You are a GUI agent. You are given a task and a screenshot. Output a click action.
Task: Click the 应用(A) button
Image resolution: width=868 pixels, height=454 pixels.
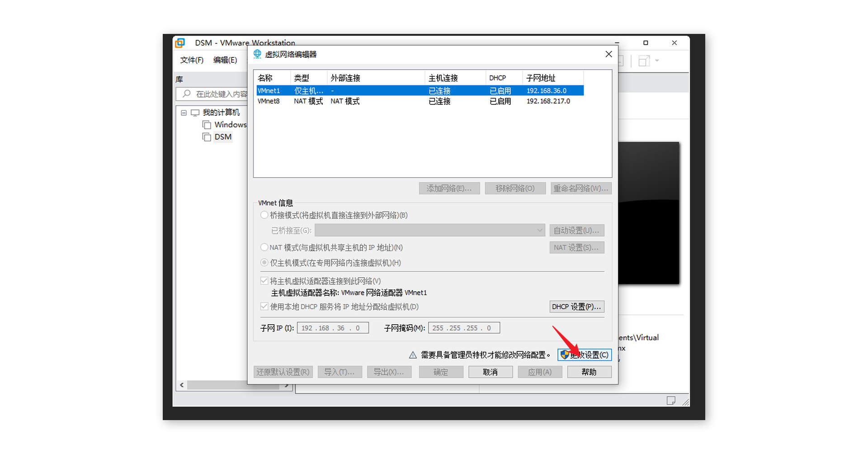click(x=540, y=372)
